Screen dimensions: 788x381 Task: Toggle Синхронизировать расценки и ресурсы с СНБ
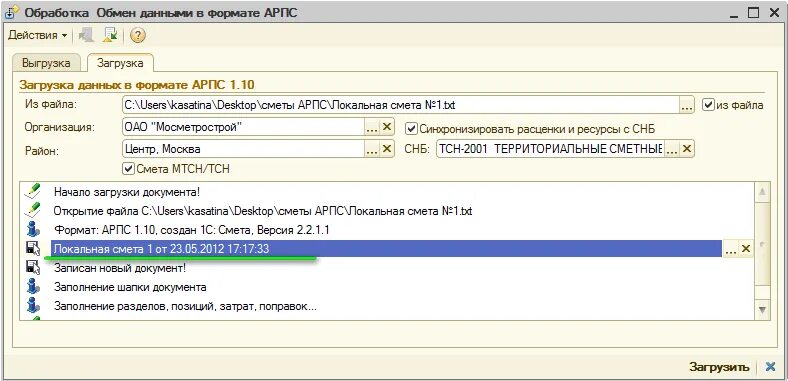pos(412,129)
